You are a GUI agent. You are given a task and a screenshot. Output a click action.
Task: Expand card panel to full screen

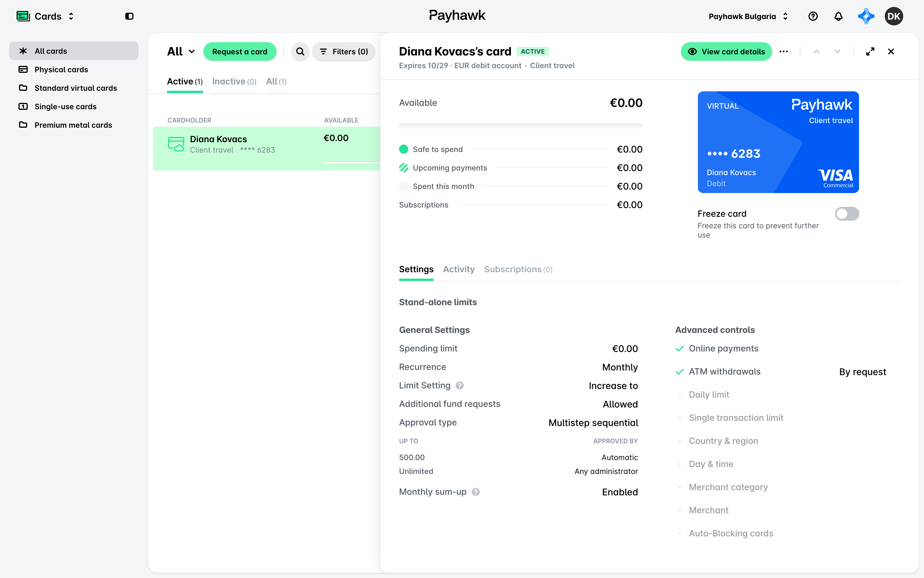click(870, 52)
